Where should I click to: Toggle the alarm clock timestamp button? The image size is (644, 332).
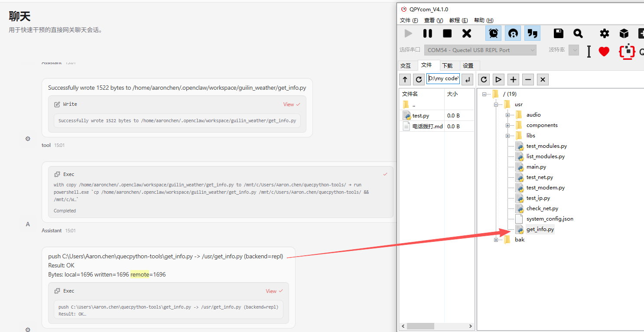pos(493,33)
